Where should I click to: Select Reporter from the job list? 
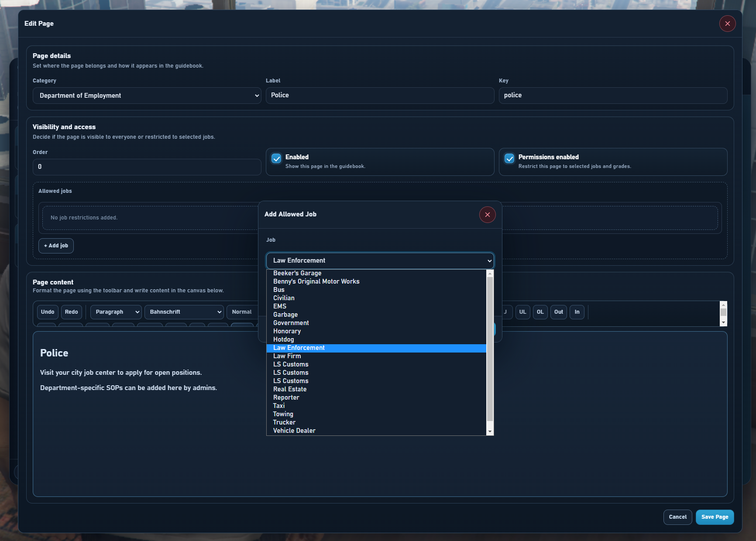tap(376, 398)
